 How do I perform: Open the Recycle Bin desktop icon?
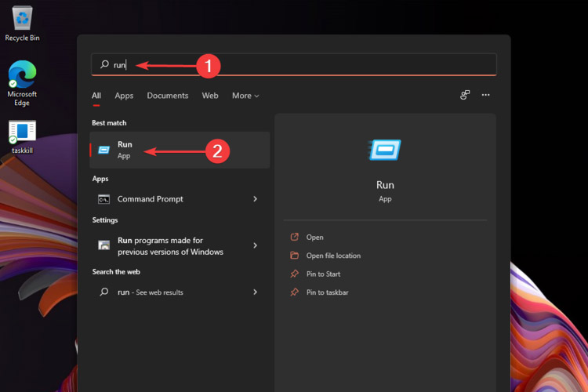pyautogui.click(x=22, y=19)
